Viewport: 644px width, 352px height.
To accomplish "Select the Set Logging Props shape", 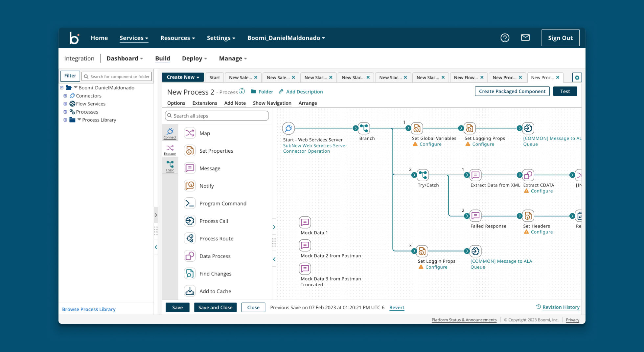I will [470, 128].
